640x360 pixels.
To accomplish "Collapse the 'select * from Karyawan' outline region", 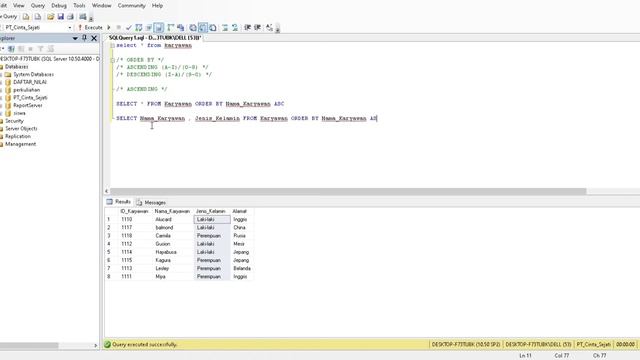I will tap(112, 45).
